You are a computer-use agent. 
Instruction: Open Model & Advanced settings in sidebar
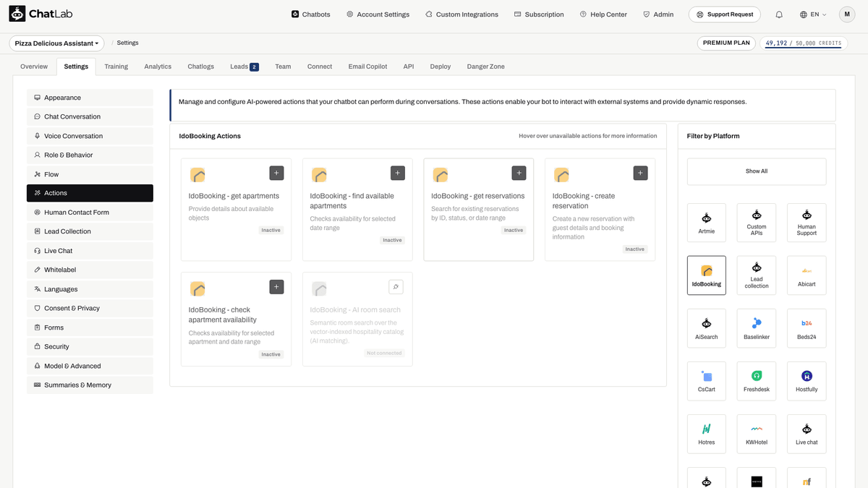pos(90,366)
